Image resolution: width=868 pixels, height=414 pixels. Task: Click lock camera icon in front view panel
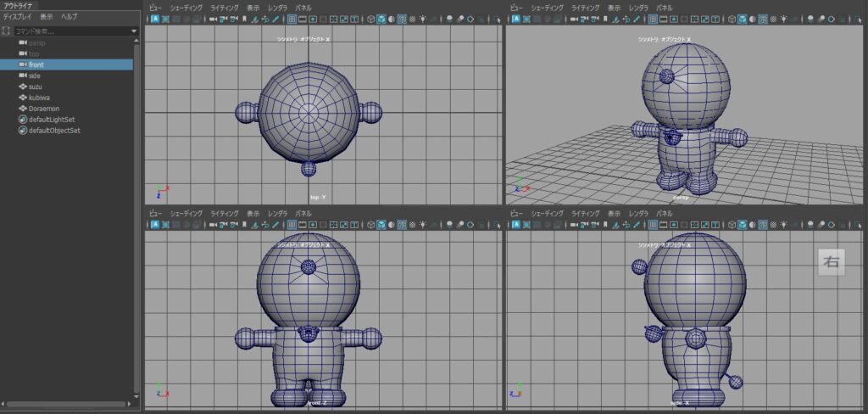[223, 225]
